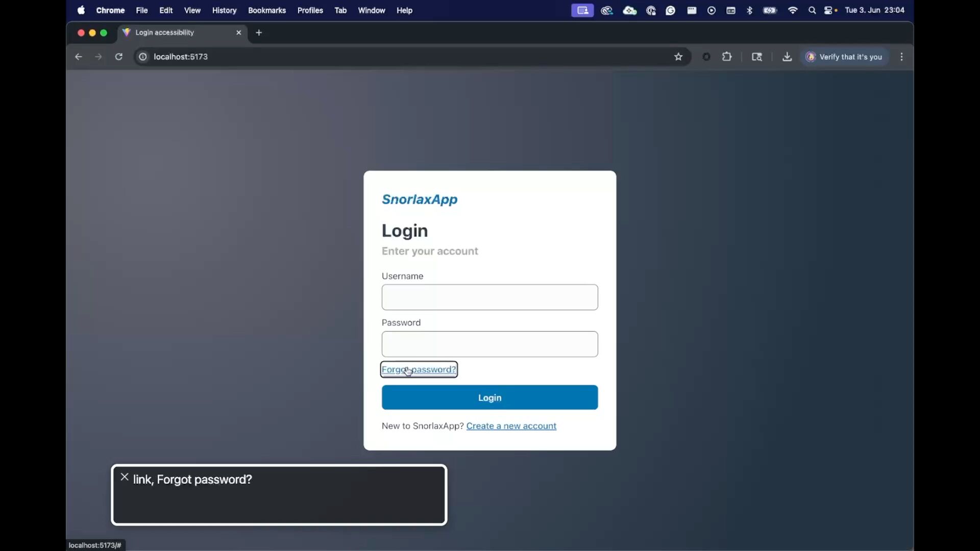
Task: Submit with the blue Login button
Action: click(x=490, y=397)
